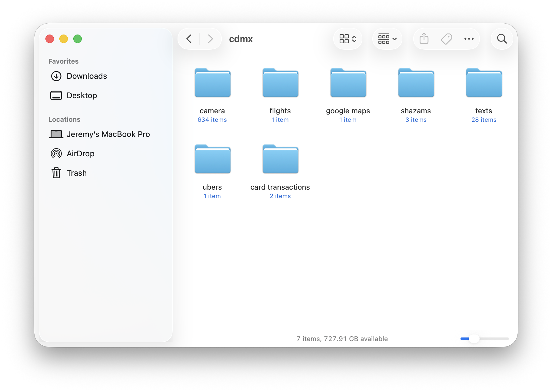Open the view mode switcher dropdown
The image size is (552, 392).
[348, 39]
